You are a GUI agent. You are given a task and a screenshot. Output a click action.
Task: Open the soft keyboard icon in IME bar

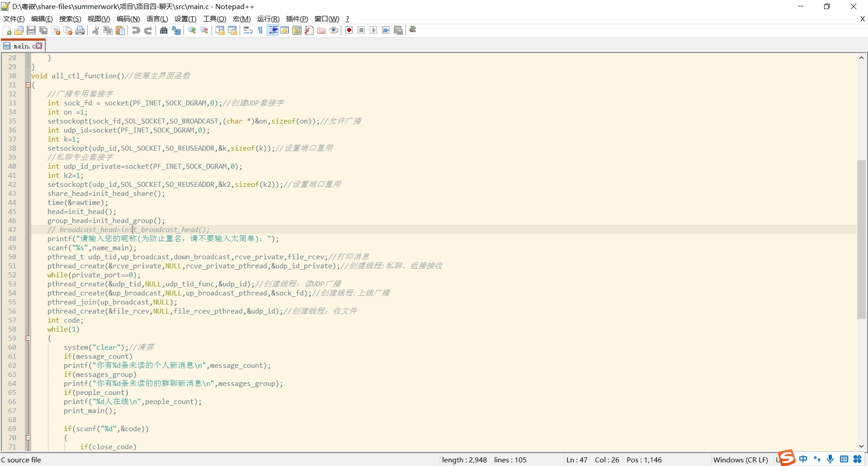844,459
